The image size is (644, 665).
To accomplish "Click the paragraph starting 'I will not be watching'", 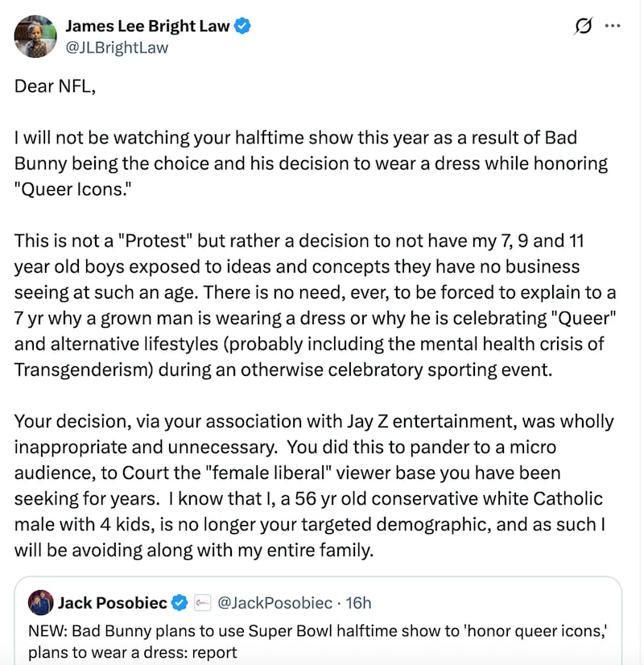I will pos(310,163).
